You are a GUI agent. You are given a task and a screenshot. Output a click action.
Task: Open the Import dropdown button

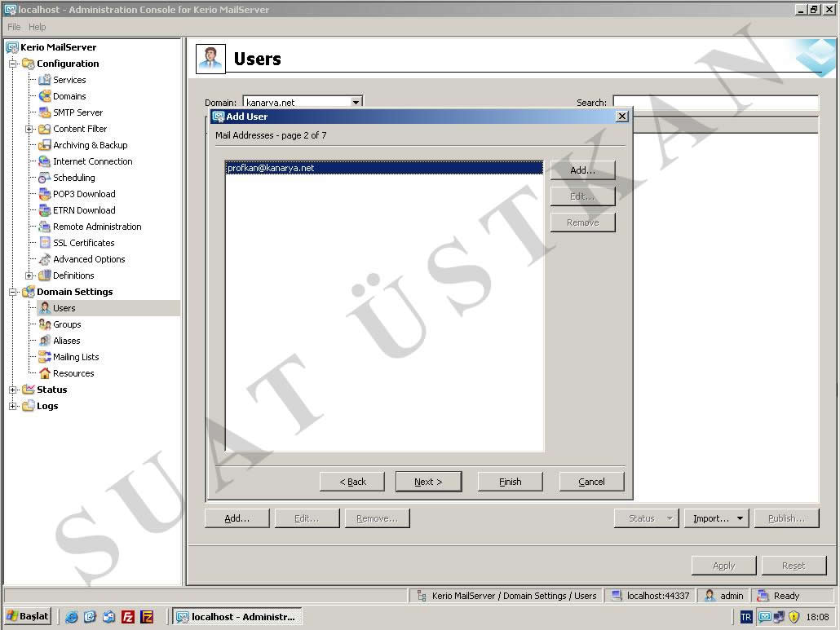pos(716,518)
